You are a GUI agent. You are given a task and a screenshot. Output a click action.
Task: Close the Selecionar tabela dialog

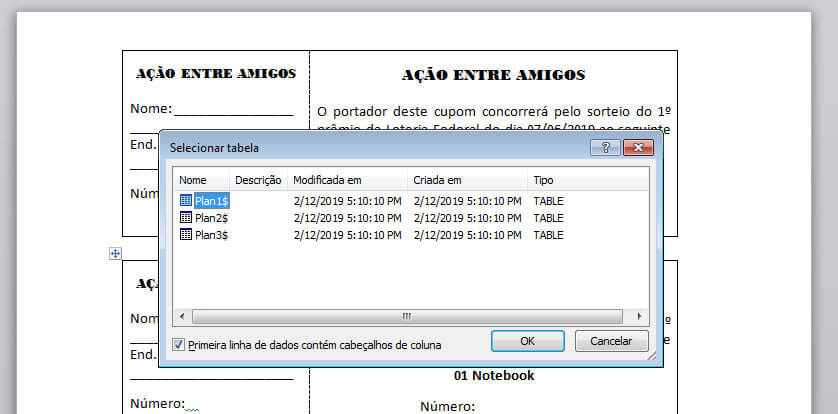(638, 147)
